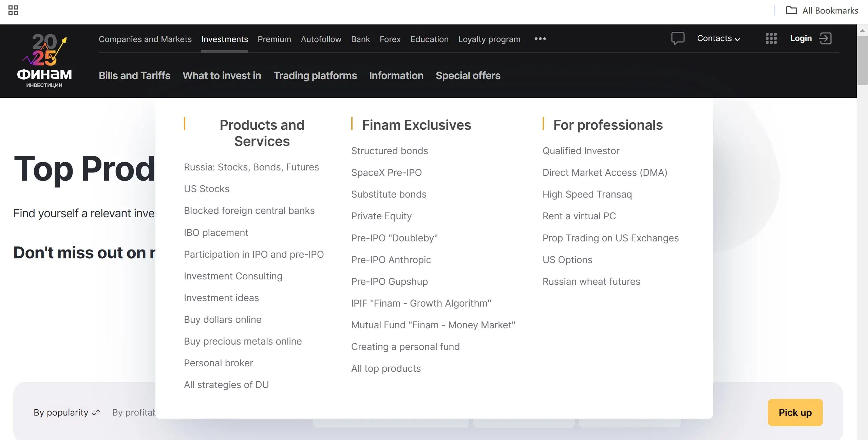Viewport: 868px width, 440px height.
Task: Open Direct Market Access (DMA)
Action: (605, 172)
